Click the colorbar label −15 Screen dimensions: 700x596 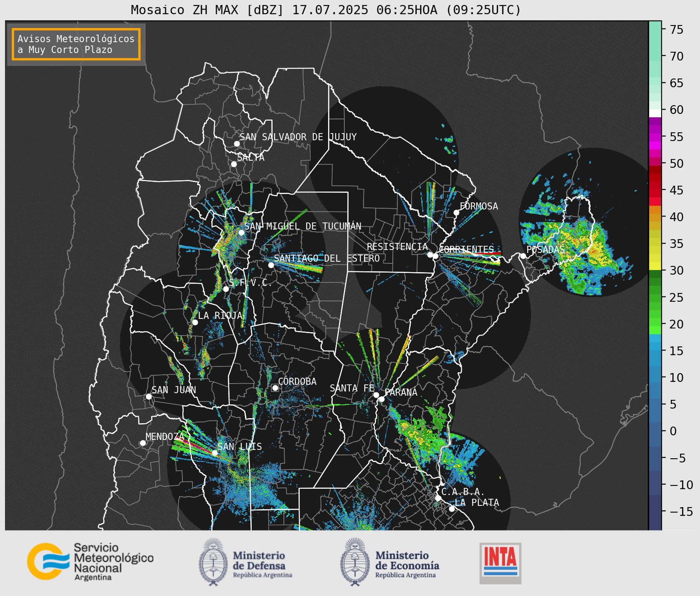(x=681, y=512)
